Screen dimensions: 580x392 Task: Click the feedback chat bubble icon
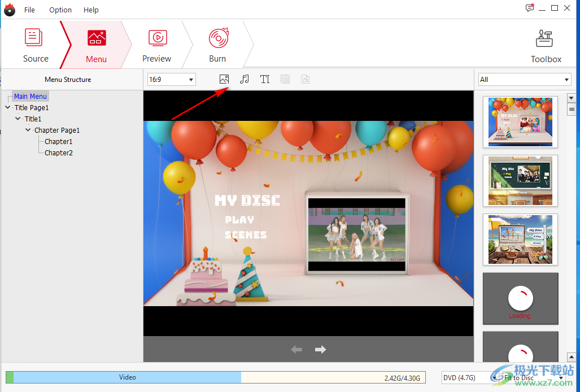pyautogui.click(x=530, y=8)
